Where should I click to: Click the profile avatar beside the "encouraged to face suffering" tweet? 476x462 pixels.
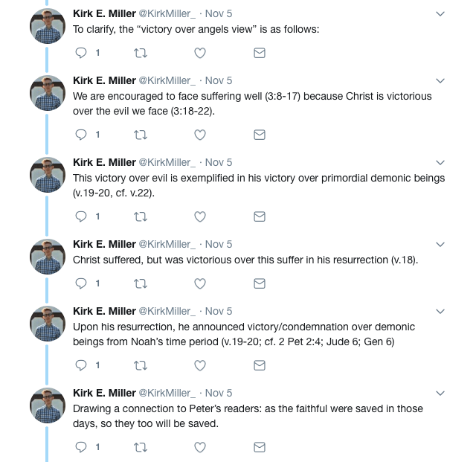tap(48, 94)
